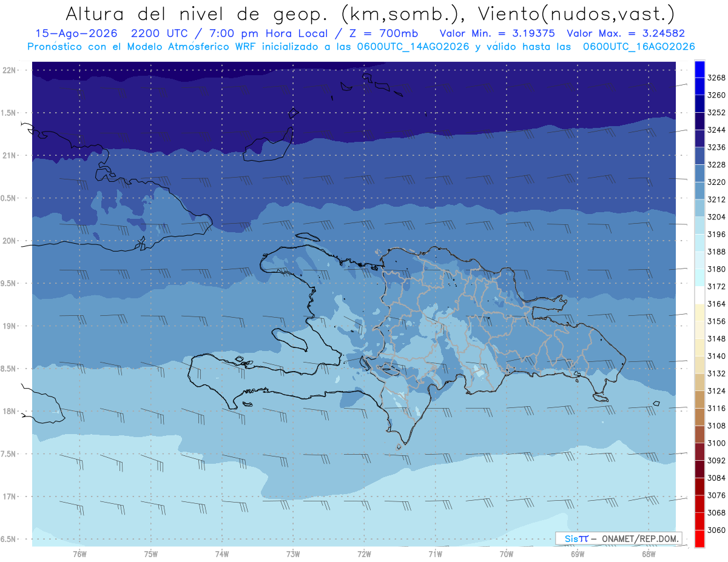Click the '3068' color bar label
This screenshot has width=728, height=562.
pyautogui.click(x=716, y=513)
